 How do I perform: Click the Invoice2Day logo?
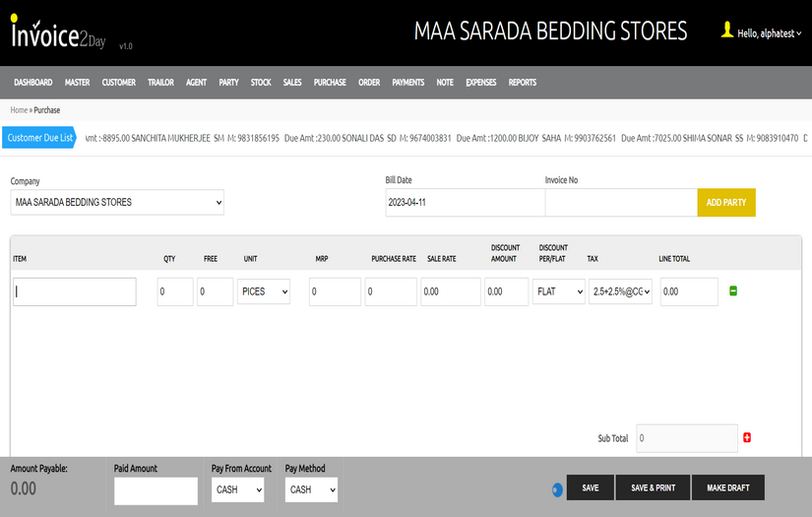click(58, 32)
